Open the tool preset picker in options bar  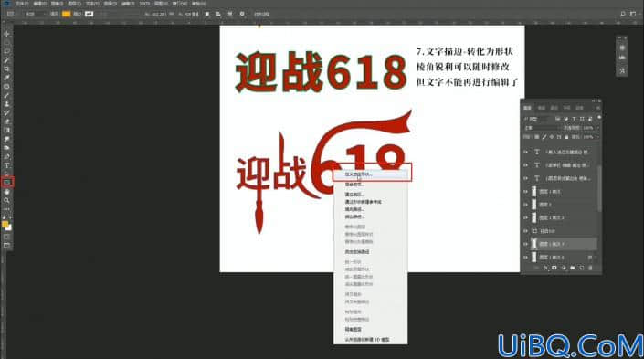[x=10, y=14]
